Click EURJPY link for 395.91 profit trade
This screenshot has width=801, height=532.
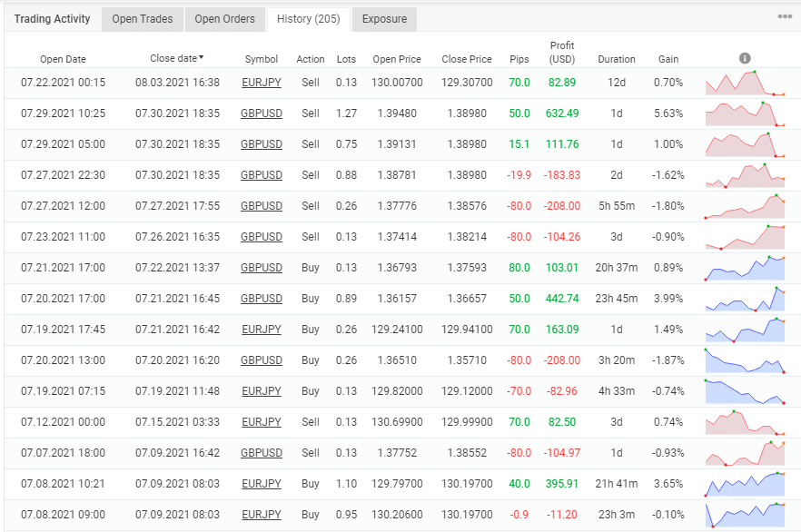point(261,484)
